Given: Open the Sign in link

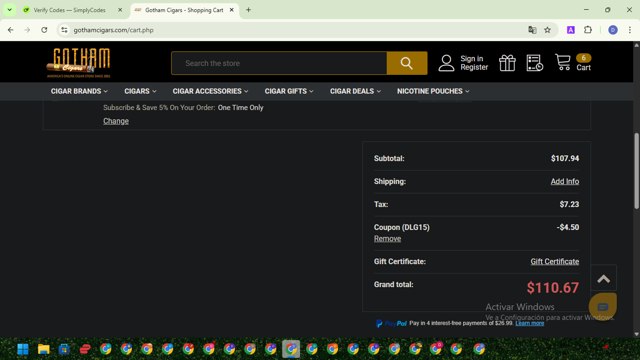Looking at the screenshot, I should pos(471,59).
